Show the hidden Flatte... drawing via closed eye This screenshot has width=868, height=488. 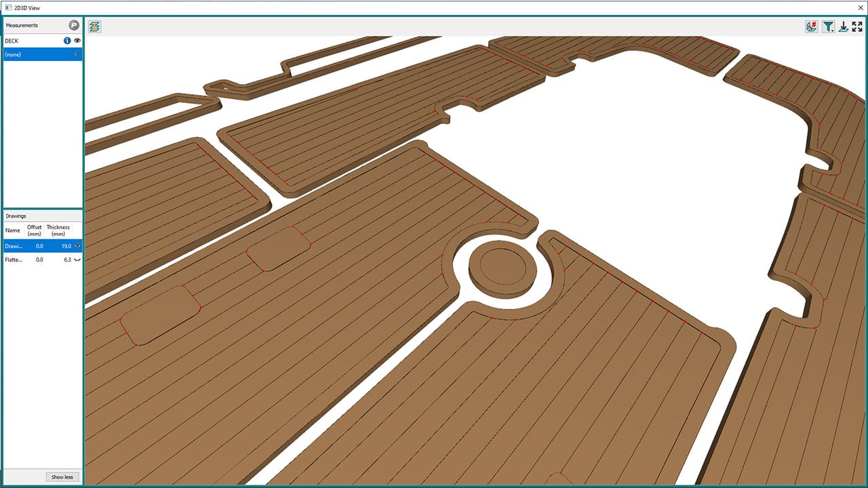click(77, 260)
